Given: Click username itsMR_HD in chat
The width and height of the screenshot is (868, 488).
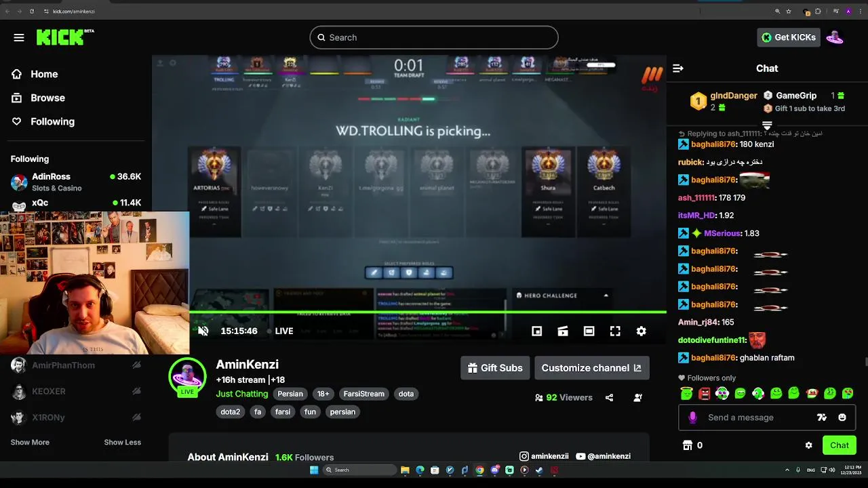Looking at the screenshot, I should tap(696, 215).
